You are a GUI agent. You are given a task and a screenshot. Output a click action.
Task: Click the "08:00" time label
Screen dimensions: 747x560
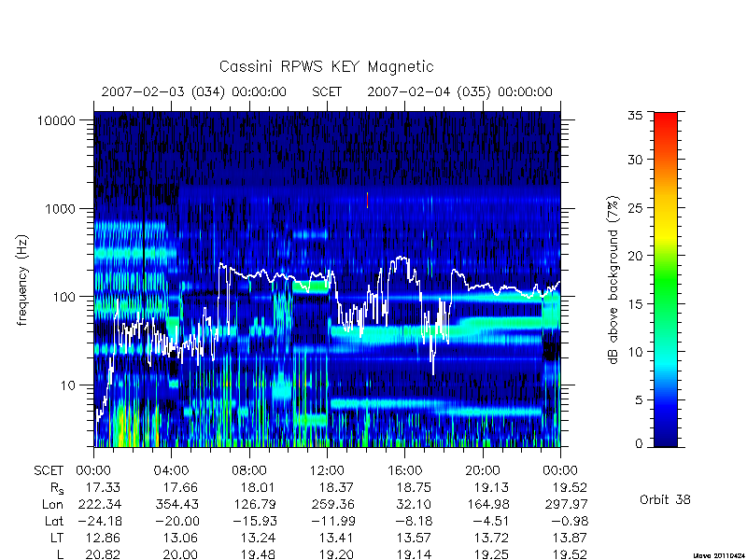(x=248, y=471)
